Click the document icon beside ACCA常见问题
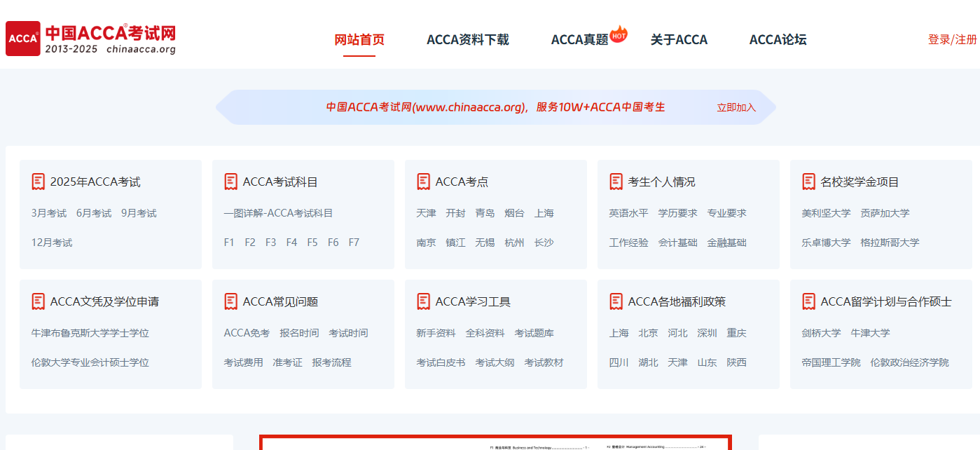 click(x=230, y=301)
